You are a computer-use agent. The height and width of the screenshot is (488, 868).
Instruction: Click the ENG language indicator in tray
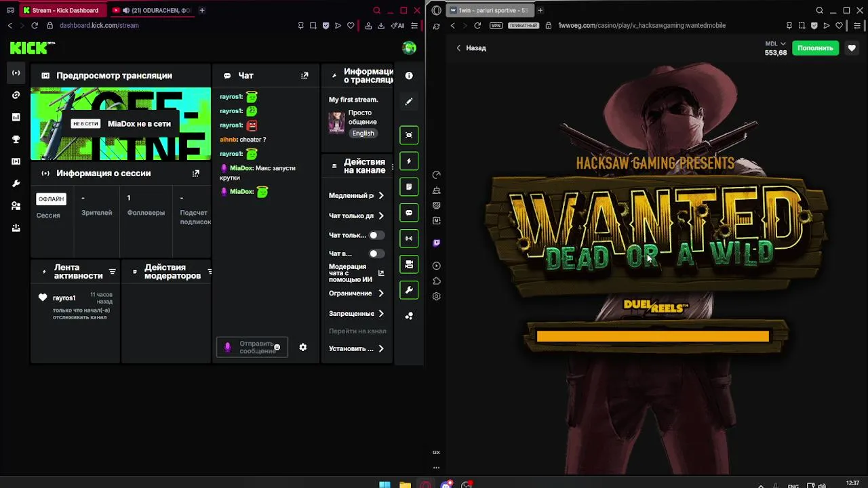(x=792, y=485)
